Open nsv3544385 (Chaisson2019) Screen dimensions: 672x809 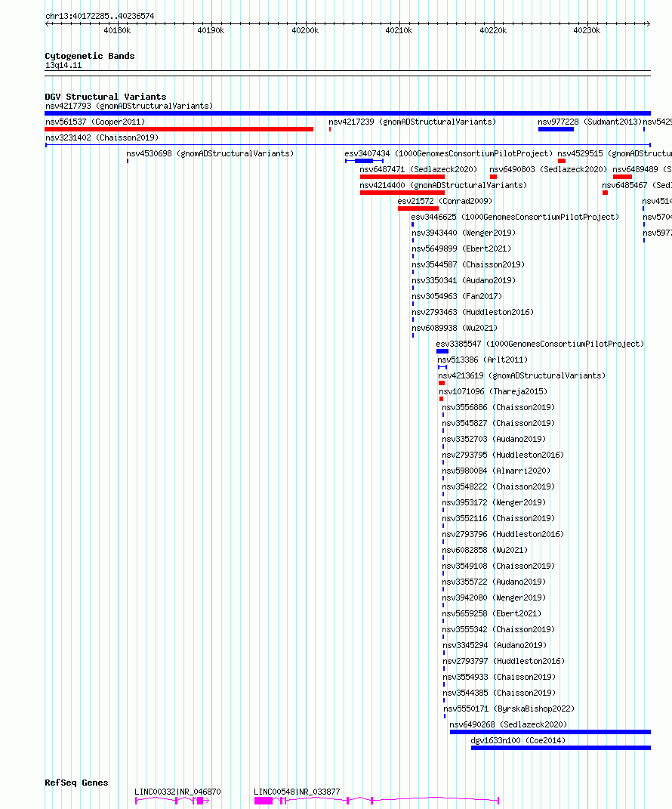pos(499,693)
